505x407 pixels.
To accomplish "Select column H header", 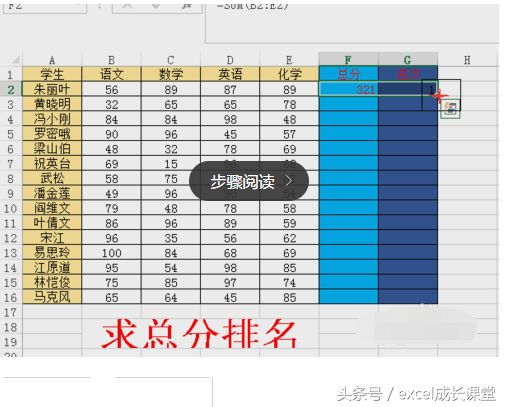I will tap(467, 60).
